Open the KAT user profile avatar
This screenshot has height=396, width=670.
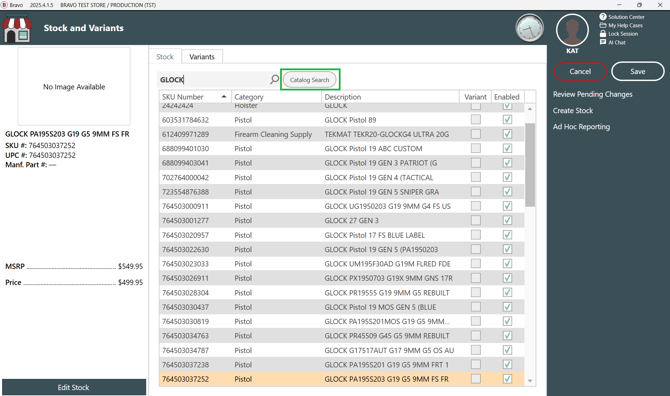572,30
